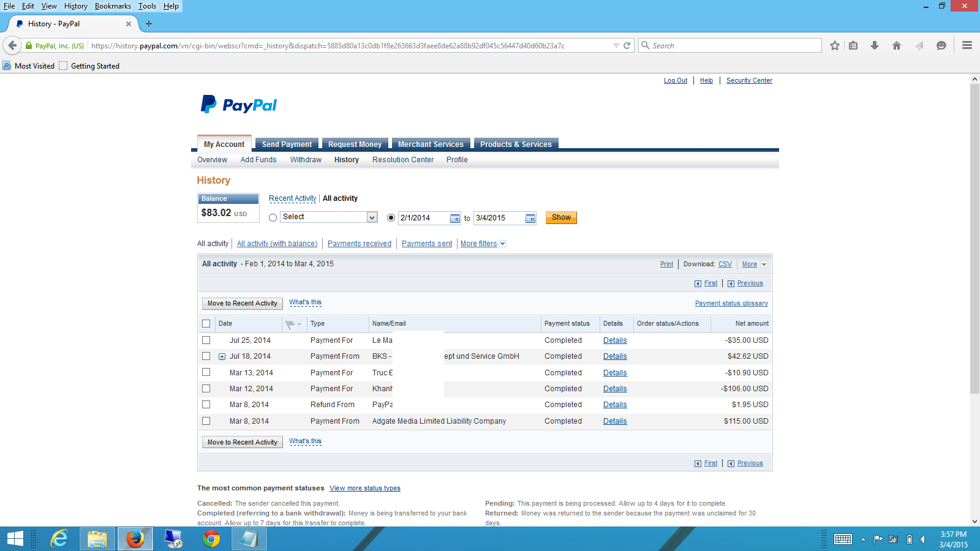
Task: Click the PayPal logo
Action: (239, 105)
